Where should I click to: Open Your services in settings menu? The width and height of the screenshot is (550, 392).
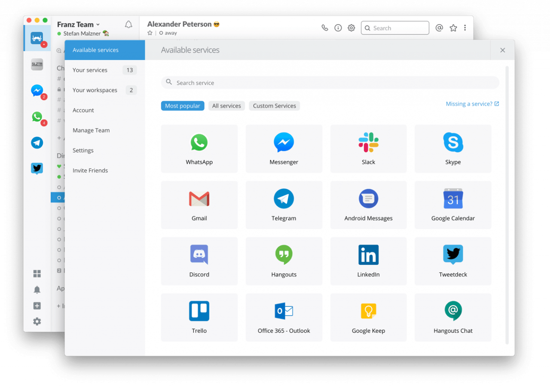[105, 70]
